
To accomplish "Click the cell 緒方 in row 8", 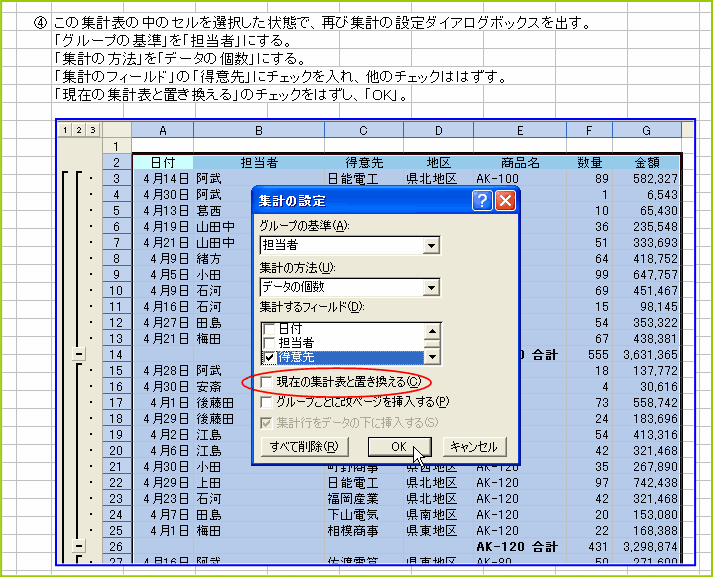I will click(x=223, y=258).
